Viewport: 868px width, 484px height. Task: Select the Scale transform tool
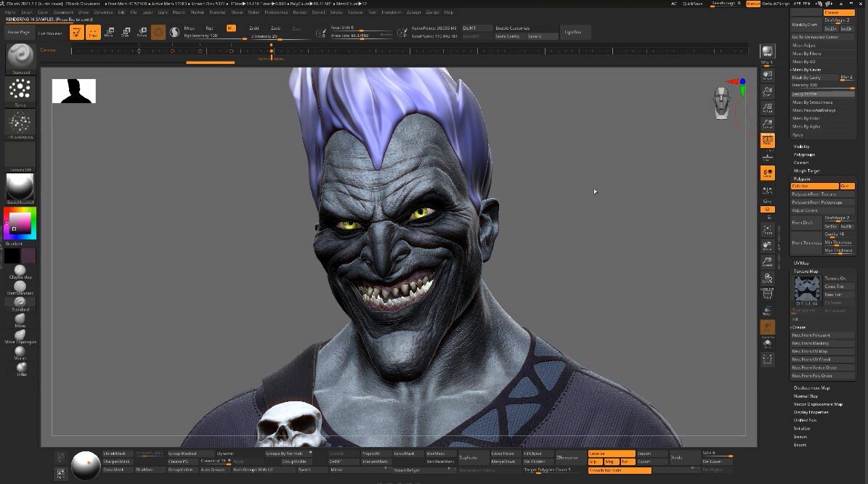126,33
